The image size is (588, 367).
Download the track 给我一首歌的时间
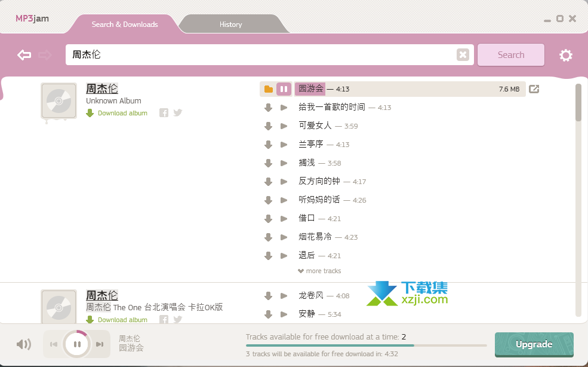pyautogui.click(x=268, y=108)
